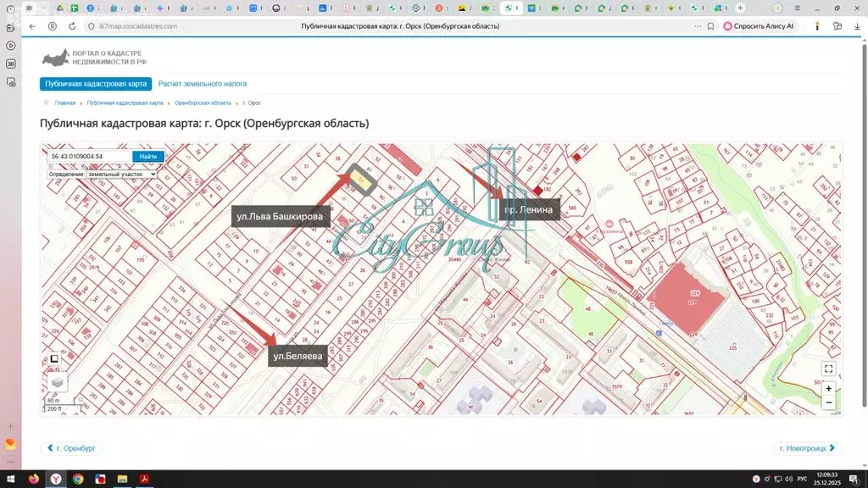This screenshot has width=868, height=488.
Task: Open a new browser tab
Action: coord(740,8)
